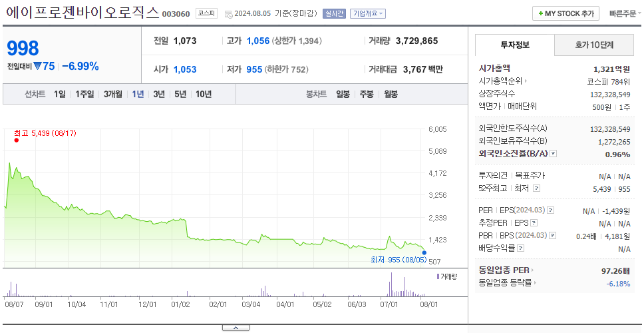Screen dimensions: 644x333
Task: Click the -6.99% change value
Action: [80, 66]
